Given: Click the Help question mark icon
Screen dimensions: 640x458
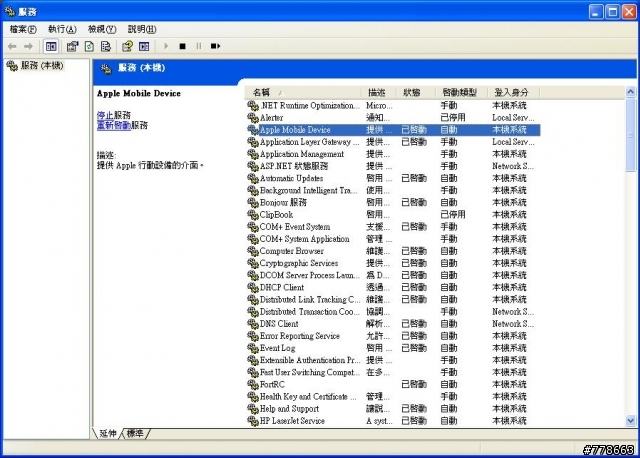Looking at the screenshot, I should 127,47.
